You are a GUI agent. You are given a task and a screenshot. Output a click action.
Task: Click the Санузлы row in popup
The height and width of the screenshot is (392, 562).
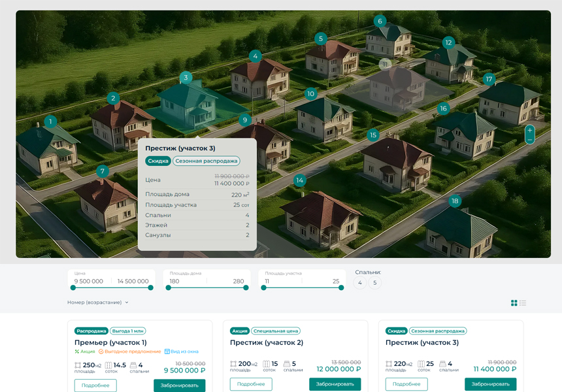(x=197, y=235)
